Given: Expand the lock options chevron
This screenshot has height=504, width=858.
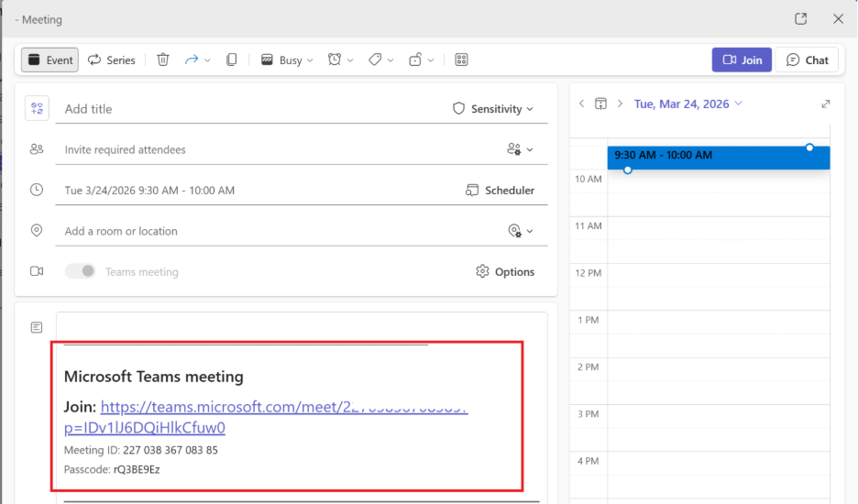Looking at the screenshot, I should (431, 60).
